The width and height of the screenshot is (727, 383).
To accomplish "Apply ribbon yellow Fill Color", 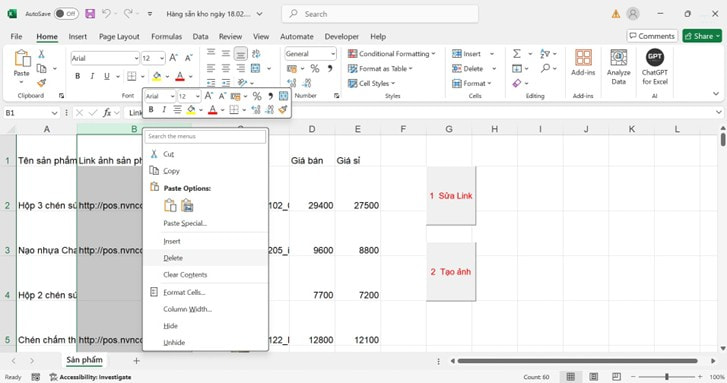I will tap(157, 77).
